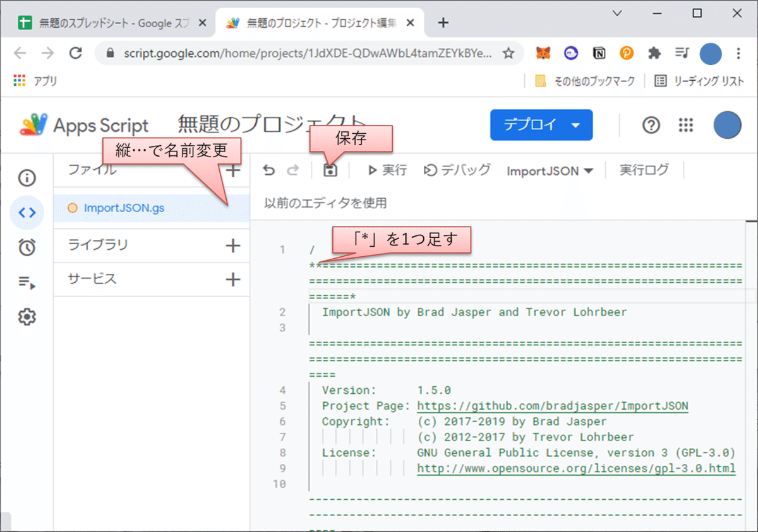Viewport: 758px width, 532px height.
Task: Open the blue round extension icon
Action: point(571,54)
